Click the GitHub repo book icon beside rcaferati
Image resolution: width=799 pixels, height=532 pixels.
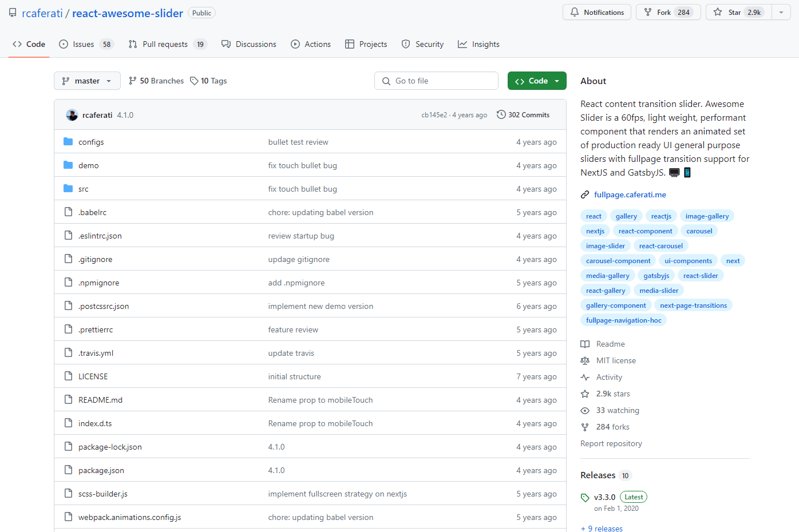tap(13, 12)
